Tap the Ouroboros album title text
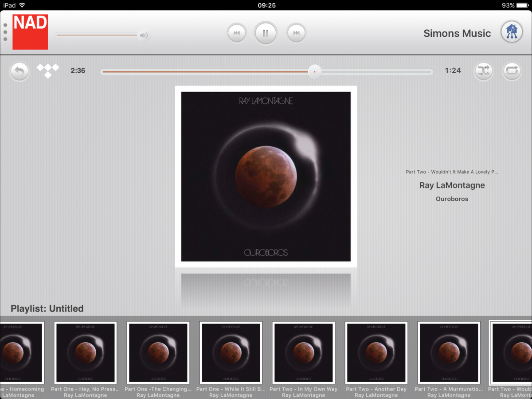Image resolution: width=532 pixels, height=399 pixels. pos(452,199)
